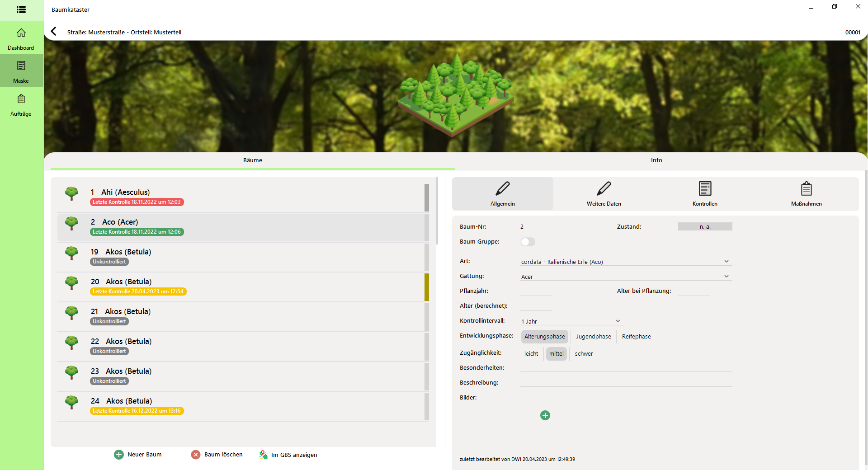Image resolution: width=868 pixels, height=470 pixels.
Task: Switch to the Bäume tab
Action: pos(252,160)
